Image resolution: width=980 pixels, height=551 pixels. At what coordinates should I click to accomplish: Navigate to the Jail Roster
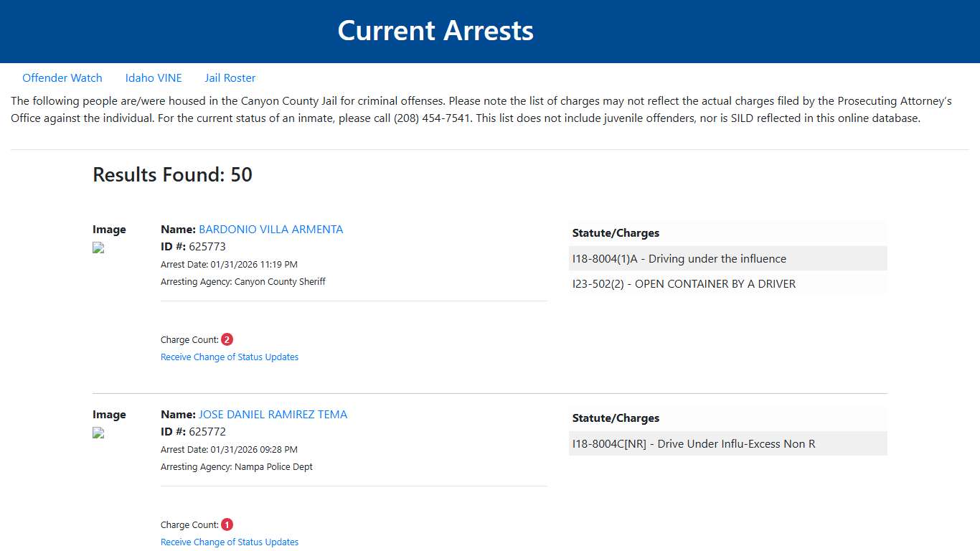click(x=230, y=77)
